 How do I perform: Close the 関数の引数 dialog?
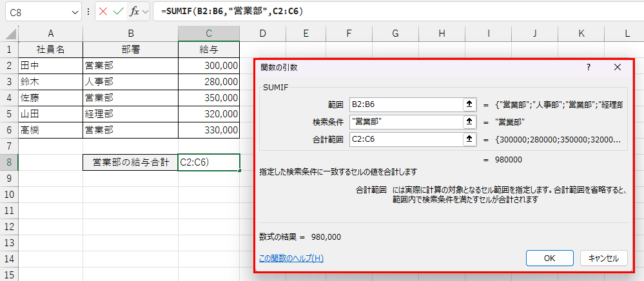click(x=618, y=68)
